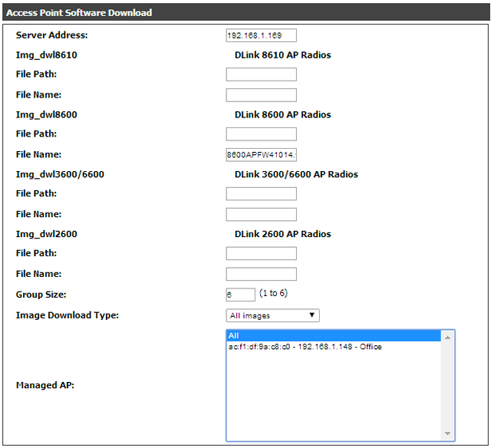The image size is (491, 448).
Task: Focus the File Path field under Img_dwl8610
Action: click(x=261, y=74)
